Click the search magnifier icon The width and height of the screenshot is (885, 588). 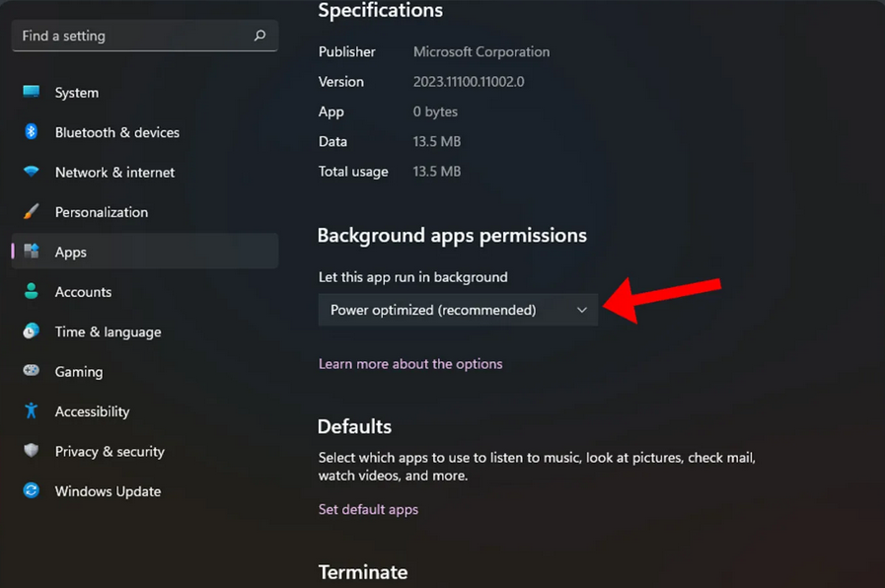pyautogui.click(x=260, y=36)
